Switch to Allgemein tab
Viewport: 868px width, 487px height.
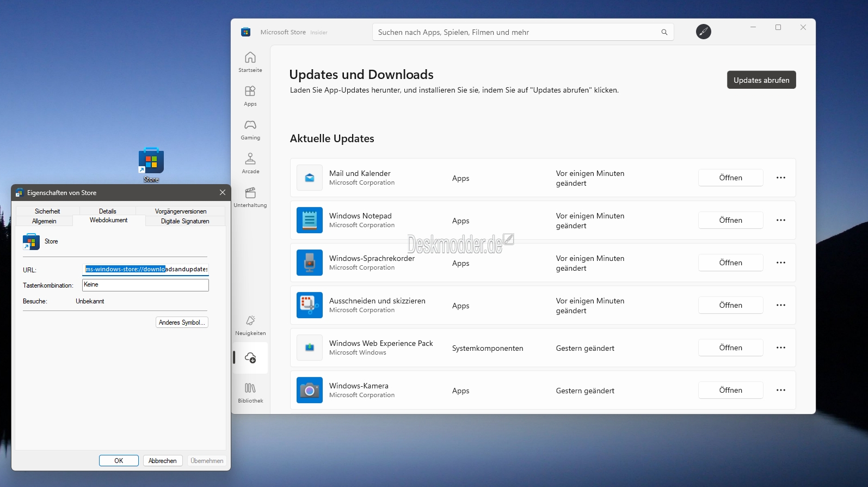coord(44,221)
